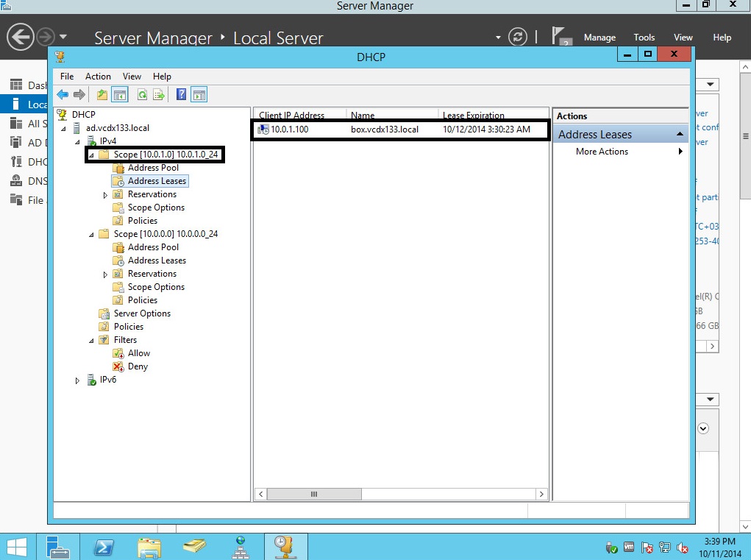751x560 pixels.
Task: Click the Refresh toolbar icon
Action: coord(142,94)
